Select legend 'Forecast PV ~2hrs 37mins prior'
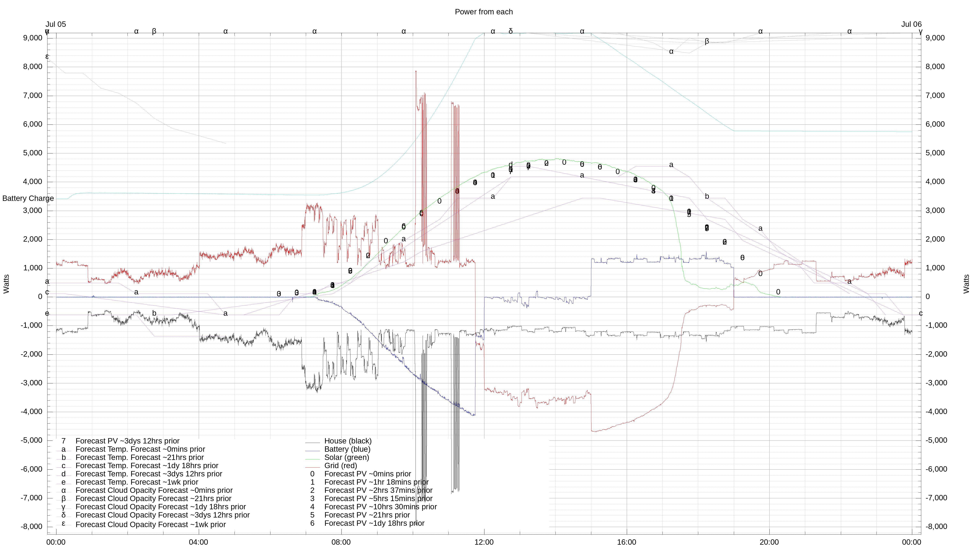Screen dimensions: 980x551 click(378, 491)
